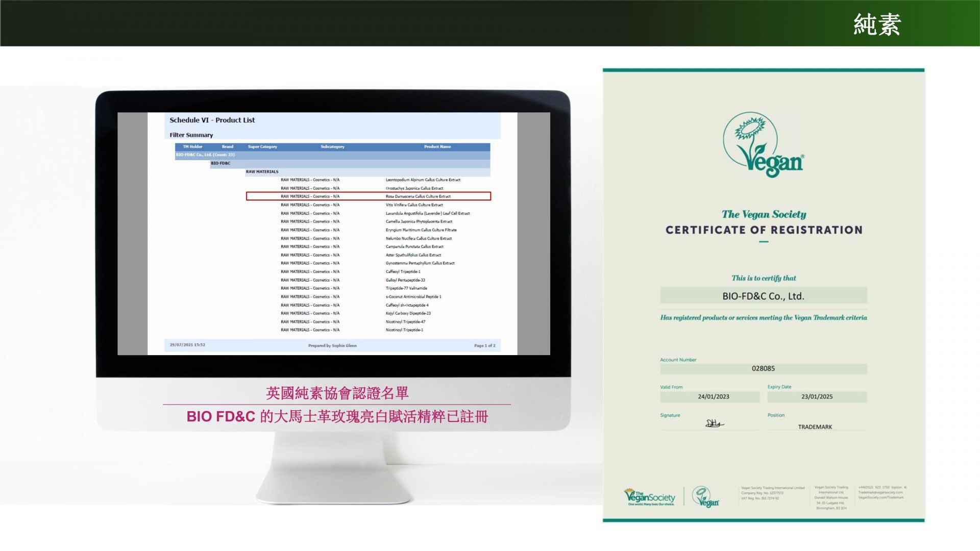
Task: Click the TM Holder column header
Action: (192, 147)
